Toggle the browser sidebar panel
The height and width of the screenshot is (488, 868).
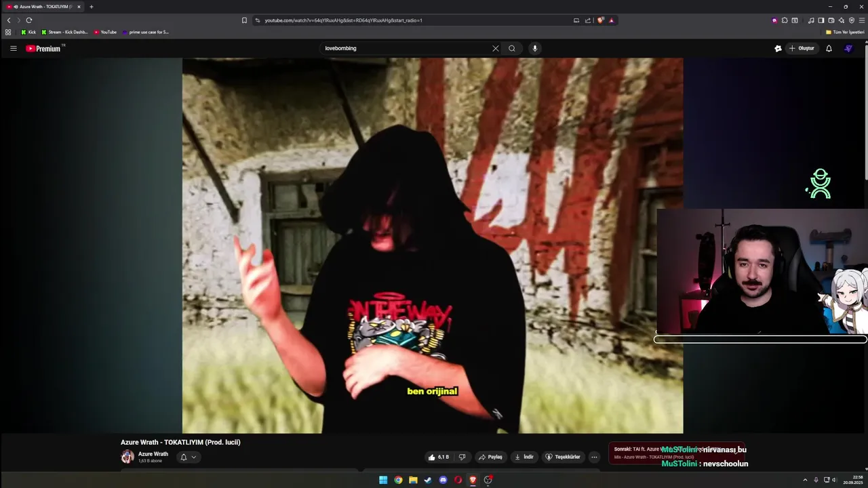click(x=821, y=20)
